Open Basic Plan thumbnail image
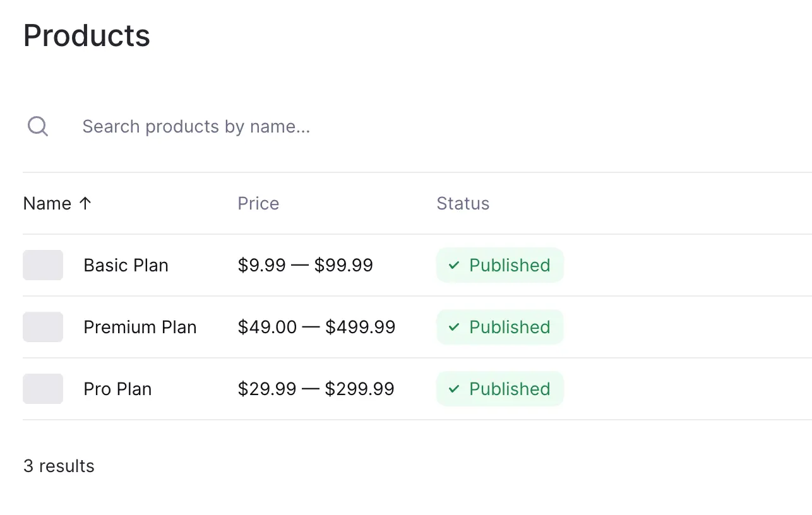Screen dimensions: 812x515 [x=43, y=265]
